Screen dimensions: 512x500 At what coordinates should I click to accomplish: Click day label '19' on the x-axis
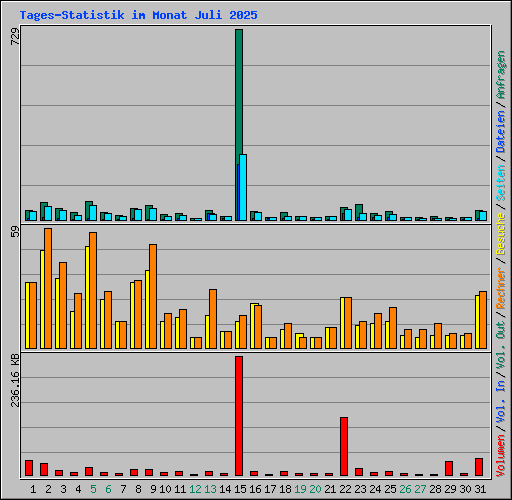(x=300, y=489)
